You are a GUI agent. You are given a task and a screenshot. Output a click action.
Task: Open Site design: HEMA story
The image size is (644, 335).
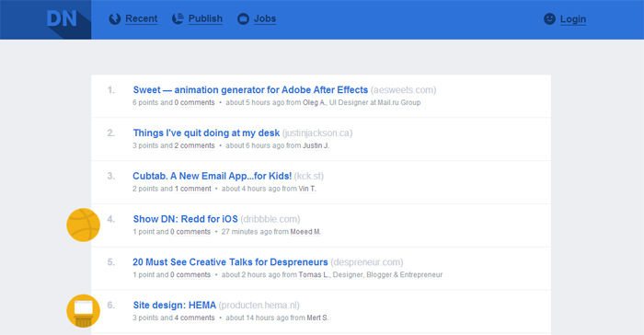(x=175, y=306)
